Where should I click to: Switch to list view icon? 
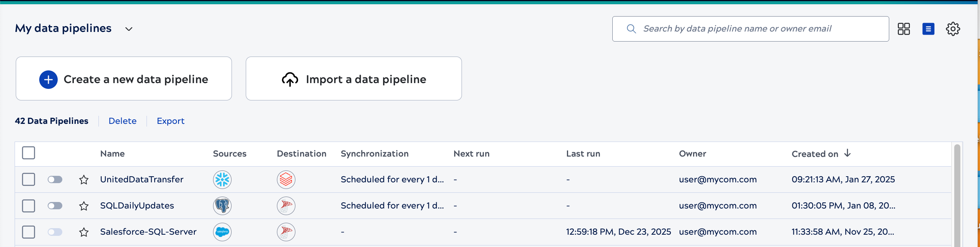(x=928, y=29)
